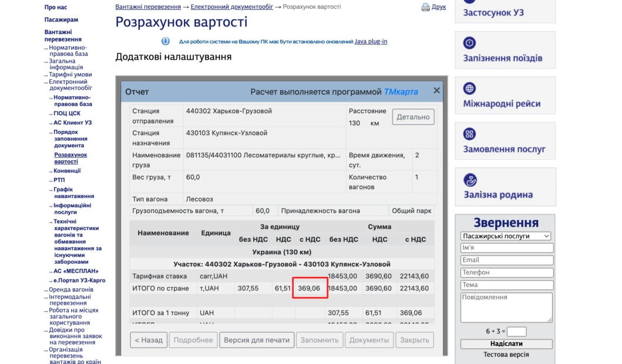The width and height of the screenshot is (622, 364).
Task: Click the Детально button
Action: (x=413, y=117)
